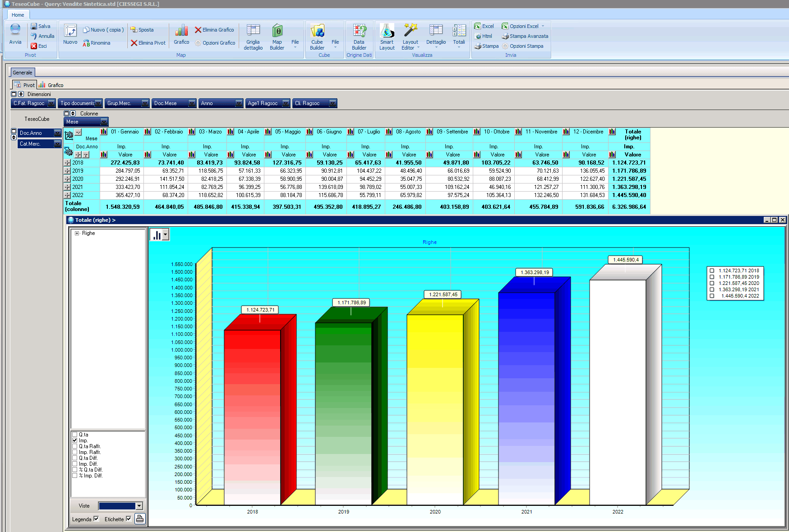The width and height of the screenshot is (789, 532).
Task: Click Elimina Grafico button
Action: (x=214, y=30)
